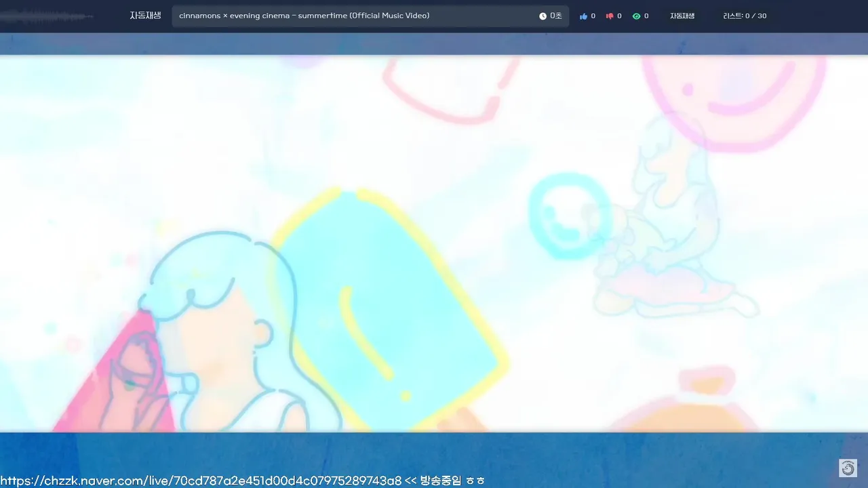Click the song title field reading 'cinnamons × evening cinema'
Screen dimensions: 868x488
370,16
